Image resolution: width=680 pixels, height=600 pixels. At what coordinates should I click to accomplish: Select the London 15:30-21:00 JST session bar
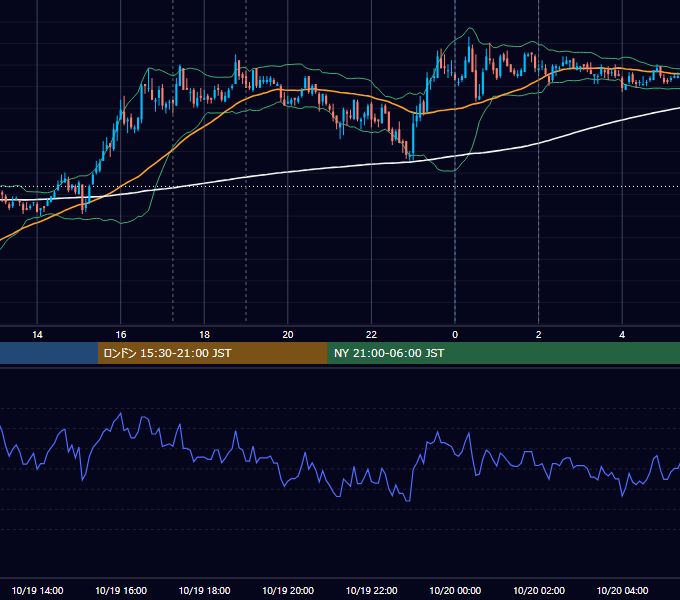pos(212,353)
